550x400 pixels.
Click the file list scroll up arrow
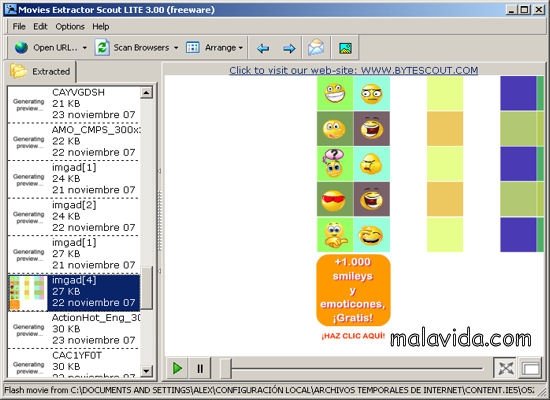pos(146,93)
